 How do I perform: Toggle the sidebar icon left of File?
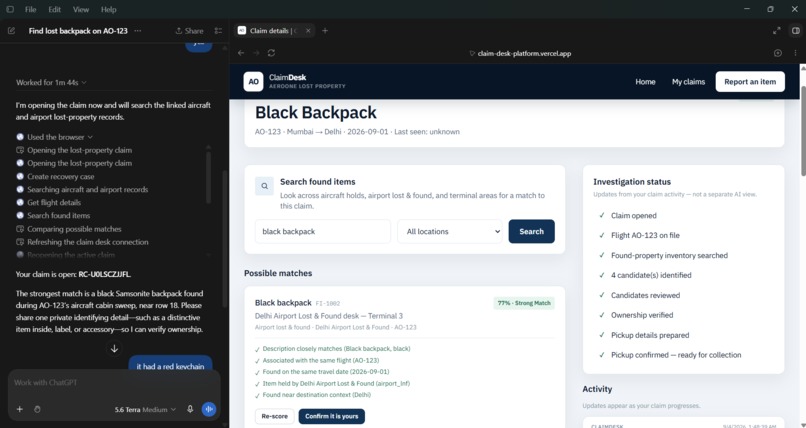click(x=10, y=9)
